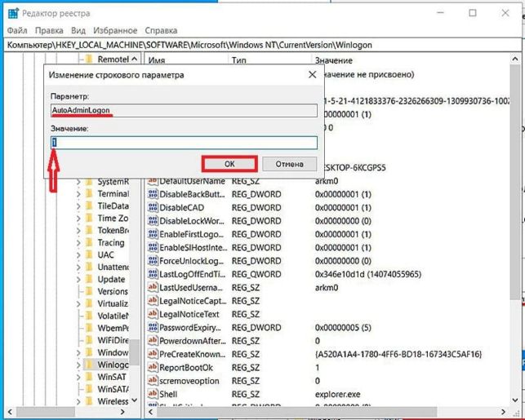
Task: Select the Volatile key in tree
Action: pos(113,316)
